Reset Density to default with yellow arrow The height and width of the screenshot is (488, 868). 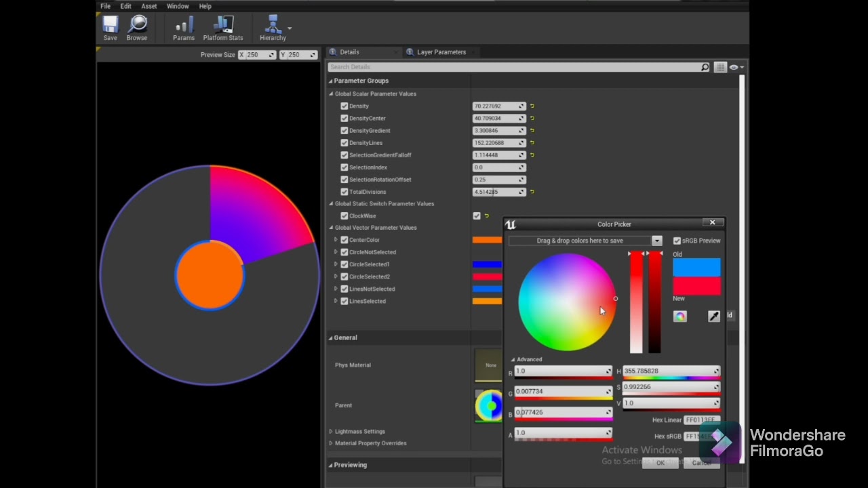tap(532, 106)
